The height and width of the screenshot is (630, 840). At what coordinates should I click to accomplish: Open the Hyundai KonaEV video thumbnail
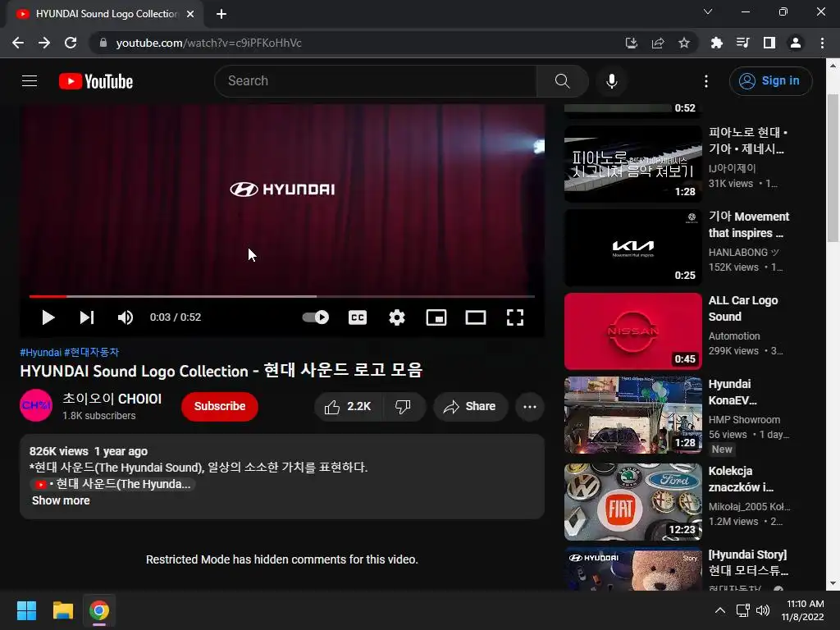coord(632,414)
